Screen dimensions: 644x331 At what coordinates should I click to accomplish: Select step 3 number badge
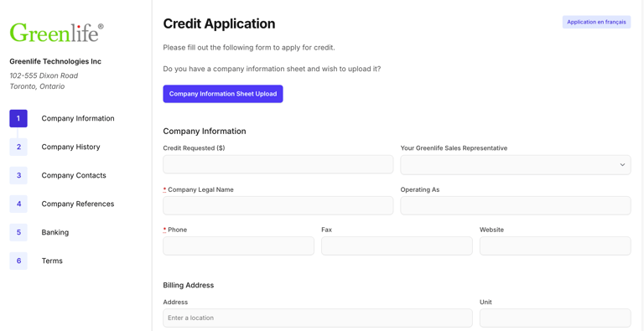[18, 175]
